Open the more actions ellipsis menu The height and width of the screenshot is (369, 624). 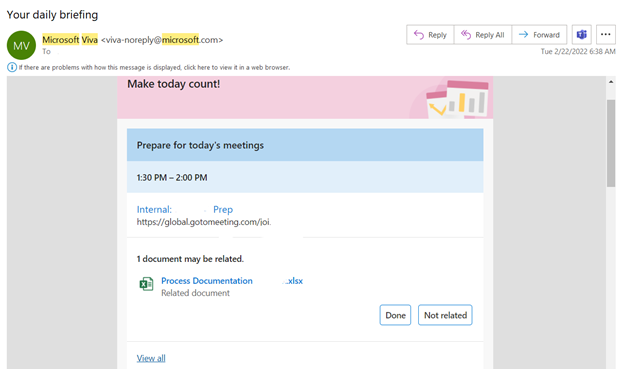[x=605, y=35]
